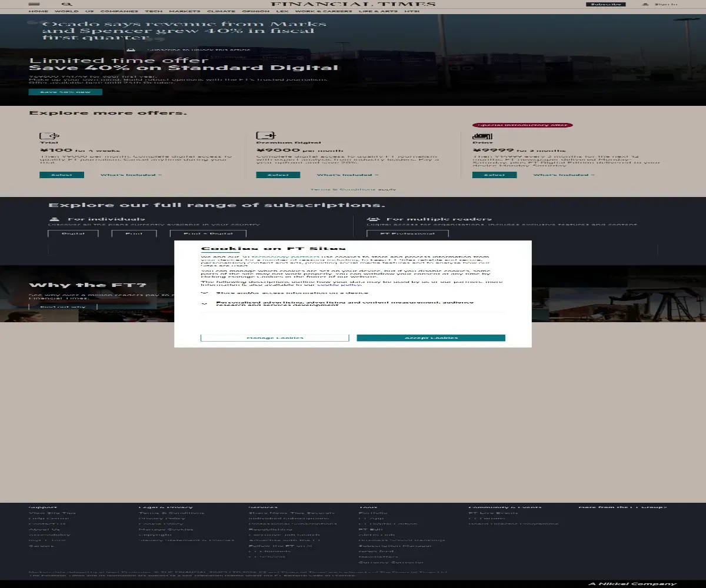The width and height of the screenshot is (706, 588).
Task: Open footer Terms & Conditions link
Action: pos(172,513)
